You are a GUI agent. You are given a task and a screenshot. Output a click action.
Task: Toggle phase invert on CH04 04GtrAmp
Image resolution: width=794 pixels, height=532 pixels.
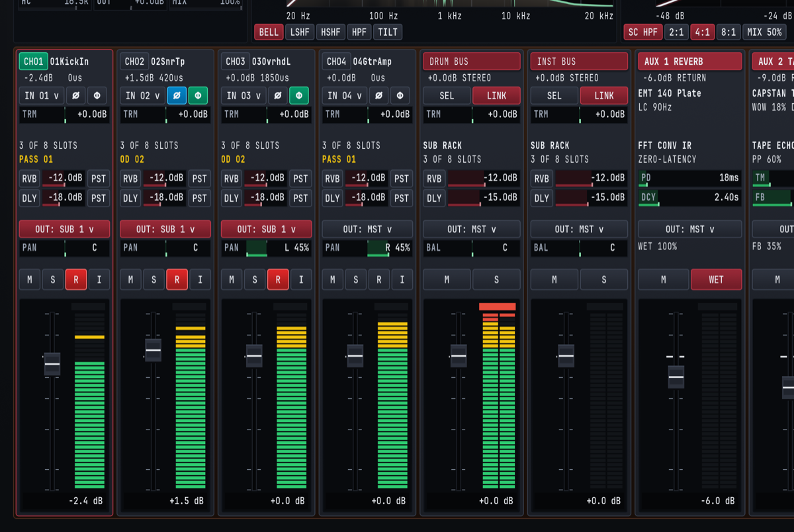pos(378,95)
